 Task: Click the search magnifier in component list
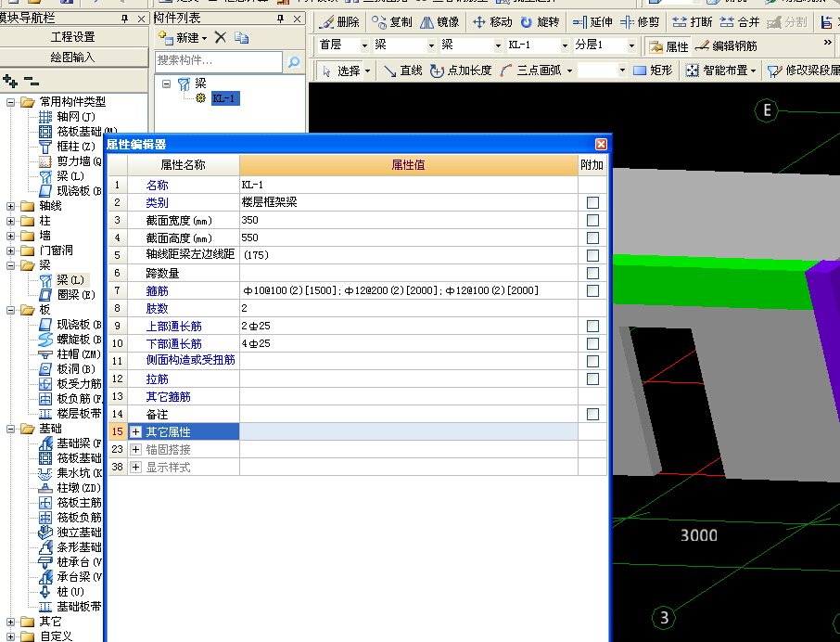click(x=294, y=62)
